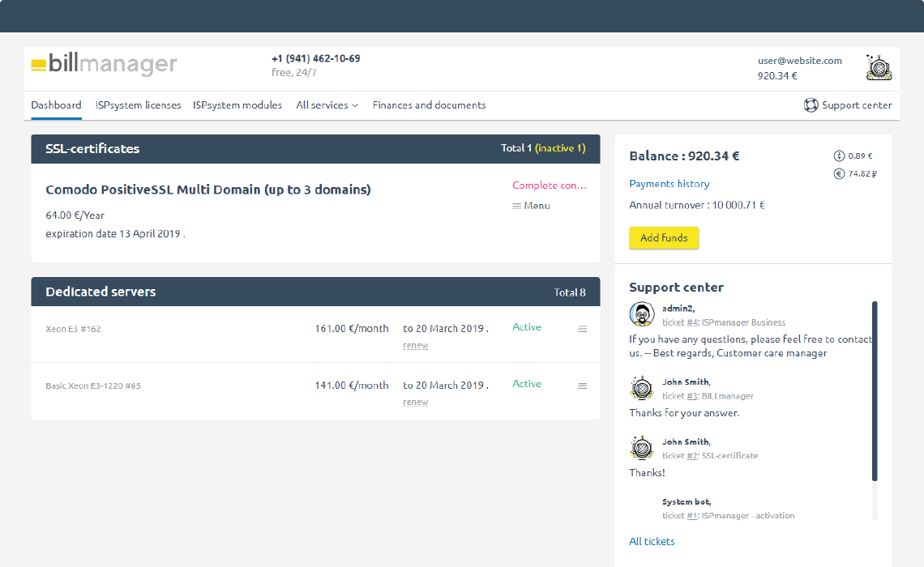Click the 161.00 €/month price
Screen dimensions: 924x567
click(x=352, y=329)
